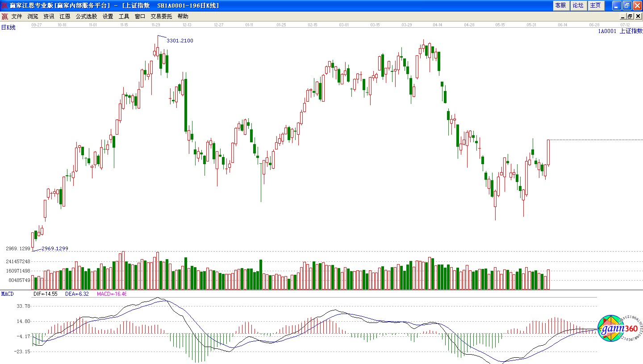643x364 pixels.
Task: Click the 01-25 date marker
Action: (x=281, y=25)
